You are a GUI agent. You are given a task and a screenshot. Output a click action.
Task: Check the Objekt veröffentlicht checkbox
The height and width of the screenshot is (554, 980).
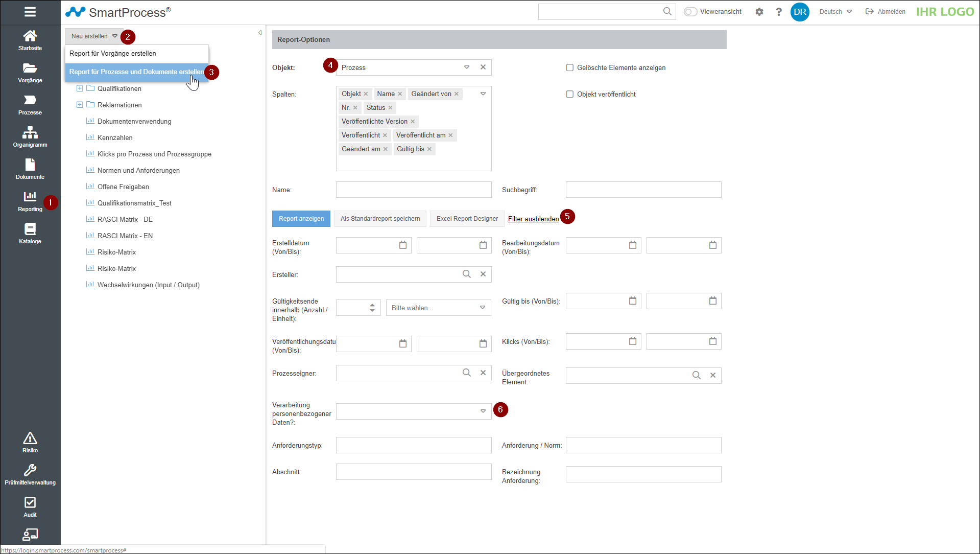point(570,94)
